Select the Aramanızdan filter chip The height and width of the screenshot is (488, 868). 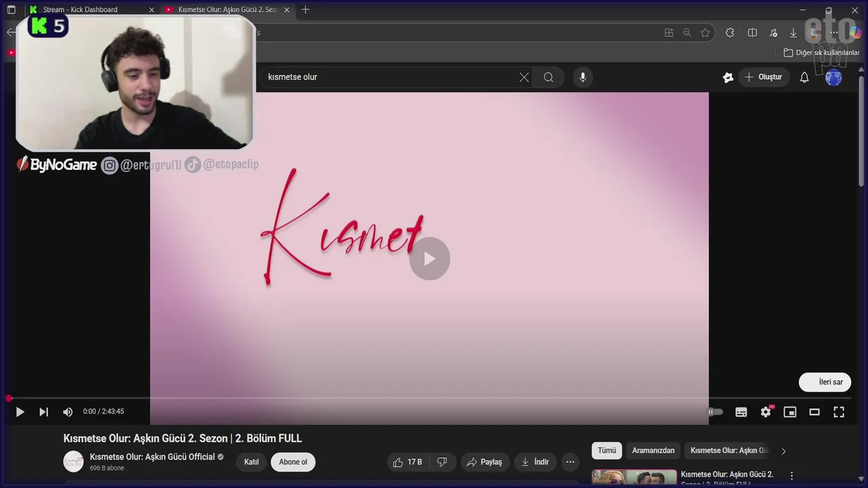click(653, 451)
